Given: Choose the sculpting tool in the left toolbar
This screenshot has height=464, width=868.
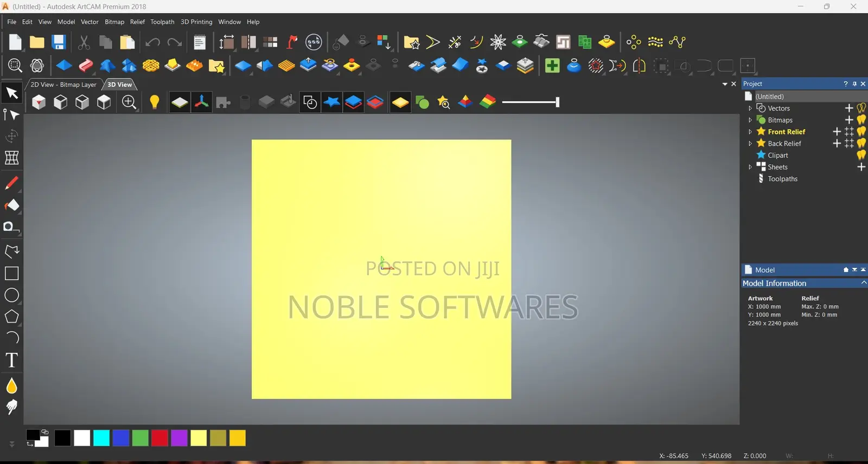Looking at the screenshot, I should coord(11,407).
